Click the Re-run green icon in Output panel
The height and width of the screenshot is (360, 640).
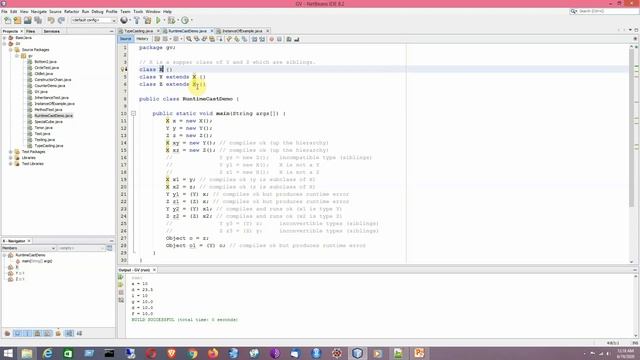121,277
